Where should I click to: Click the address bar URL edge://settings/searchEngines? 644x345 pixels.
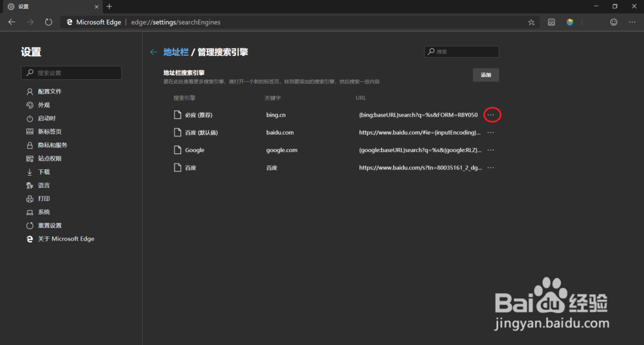tap(176, 22)
